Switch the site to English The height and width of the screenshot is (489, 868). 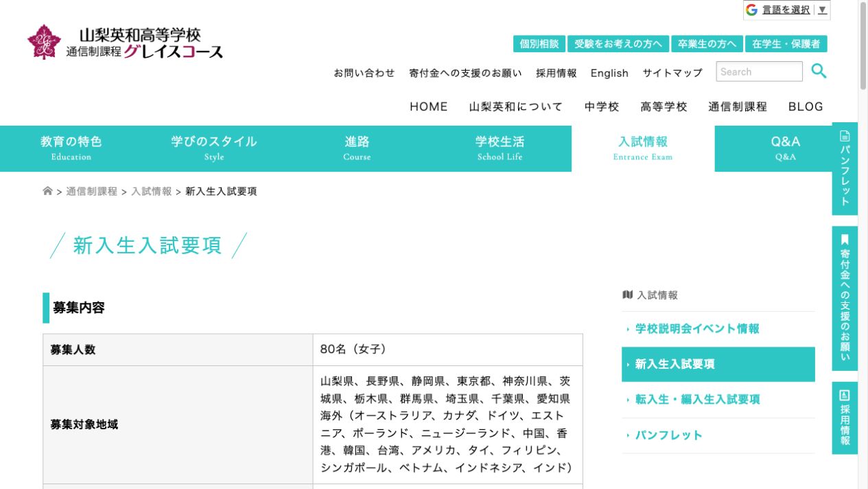[x=609, y=73]
